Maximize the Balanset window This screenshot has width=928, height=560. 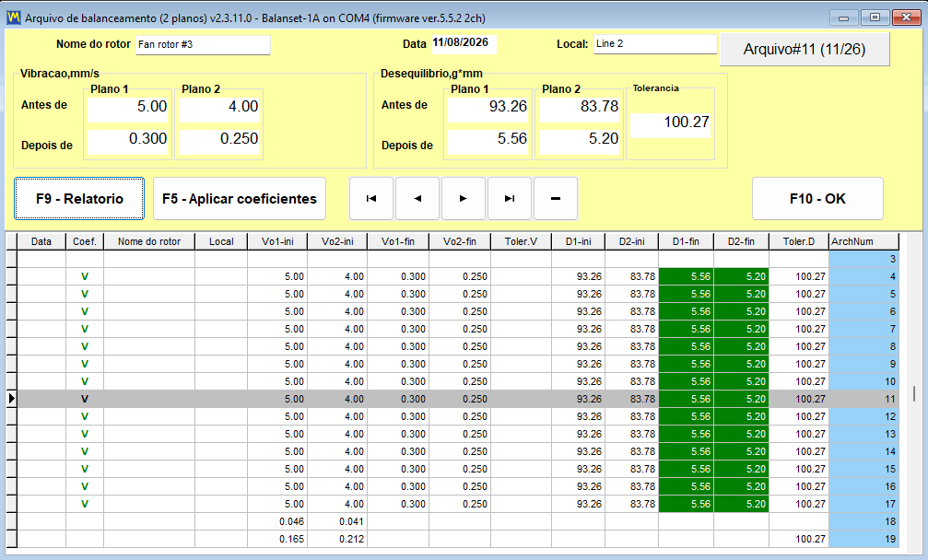click(x=875, y=17)
